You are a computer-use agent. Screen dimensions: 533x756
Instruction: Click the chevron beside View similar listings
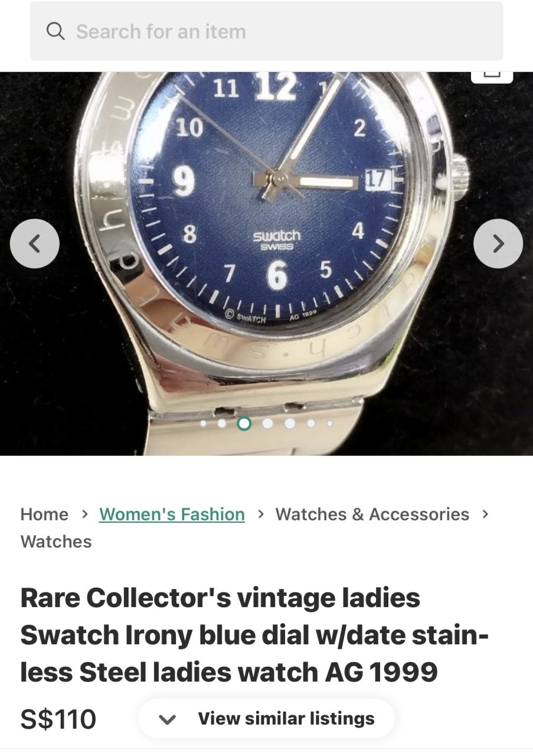[x=168, y=719]
